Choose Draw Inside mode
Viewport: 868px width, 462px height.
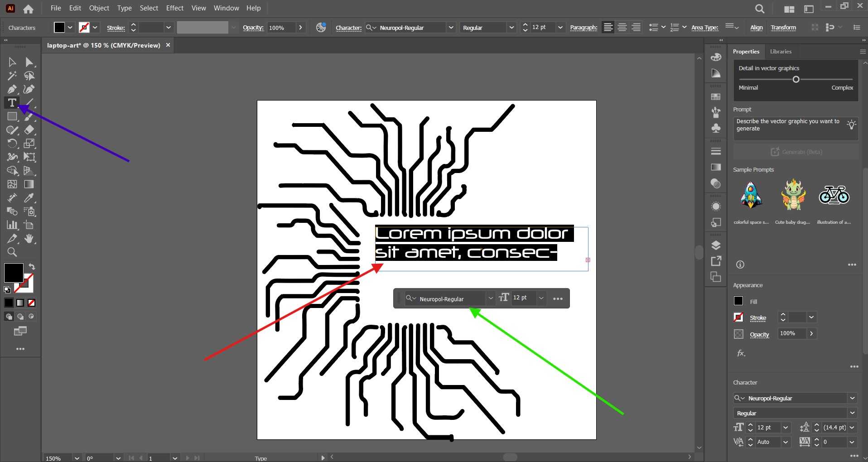(31, 317)
